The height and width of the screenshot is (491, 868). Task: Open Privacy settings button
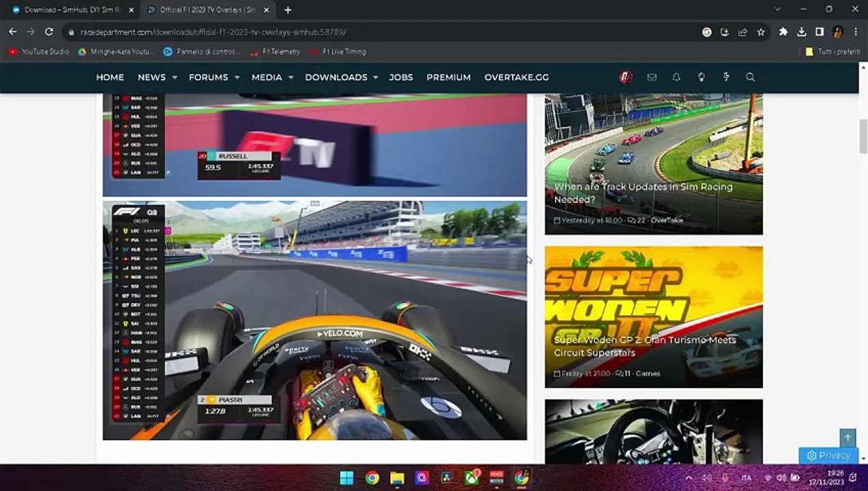point(828,456)
